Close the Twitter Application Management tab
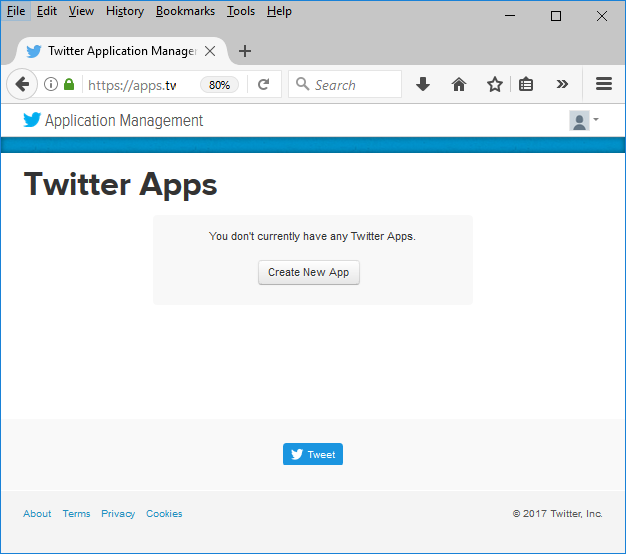The height and width of the screenshot is (554, 626). [x=210, y=51]
